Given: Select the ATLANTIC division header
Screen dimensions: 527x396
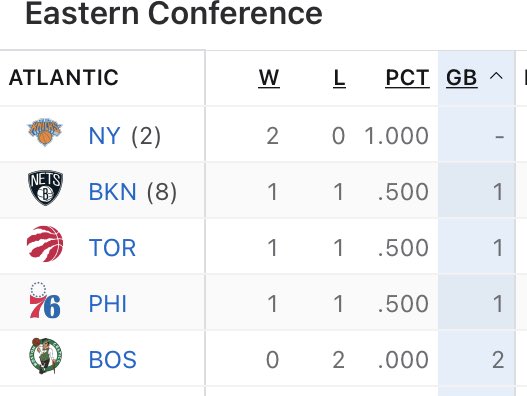Looking at the screenshot, I should [x=64, y=78].
